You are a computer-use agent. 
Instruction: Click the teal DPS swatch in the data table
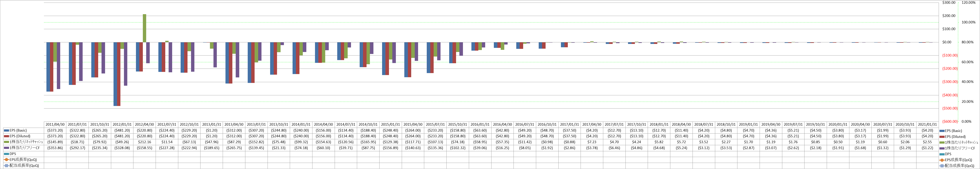click(x=6, y=154)
